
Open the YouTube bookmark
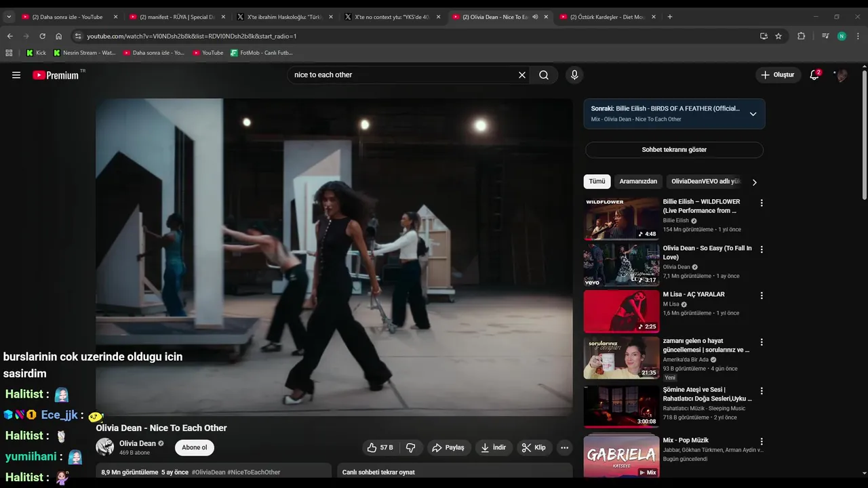click(x=208, y=52)
